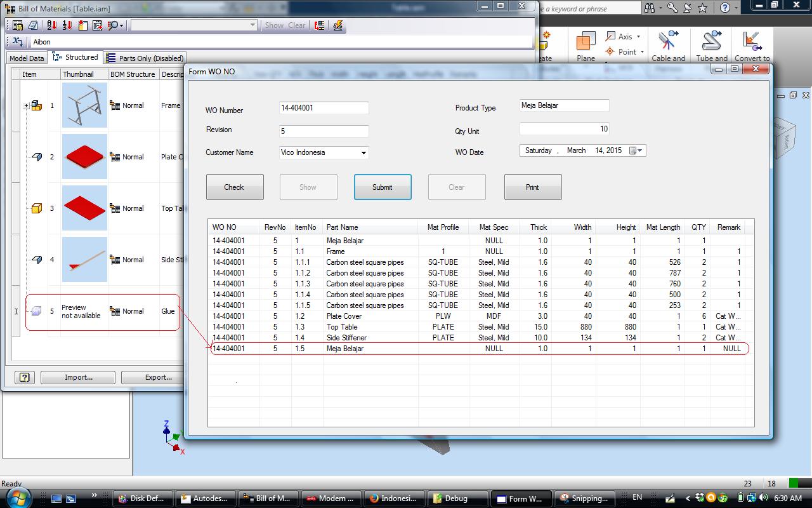Viewport: 812px width, 508px height.
Task: Click the WO Number input field
Action: coord(324,108)
